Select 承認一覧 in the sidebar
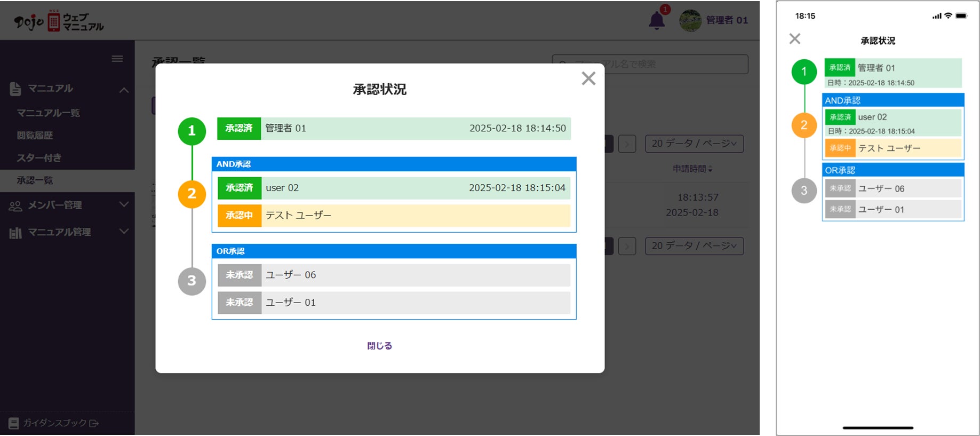980x436 pixels. point(67,180)
